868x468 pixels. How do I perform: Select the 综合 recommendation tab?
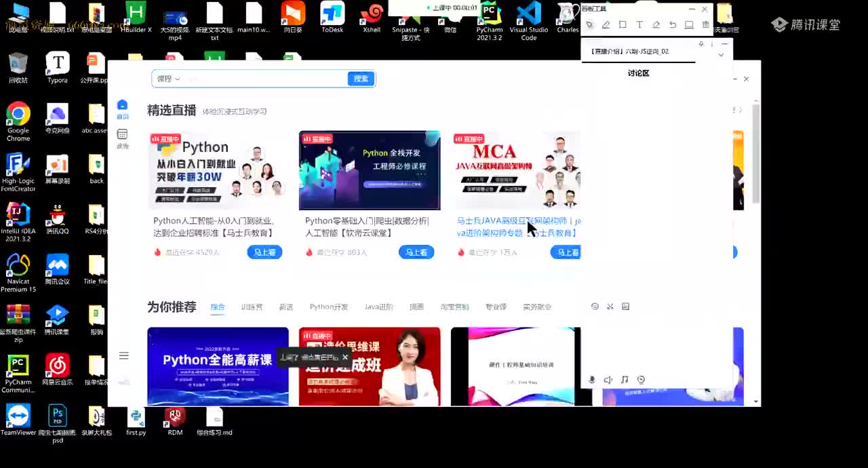point(218,307)
